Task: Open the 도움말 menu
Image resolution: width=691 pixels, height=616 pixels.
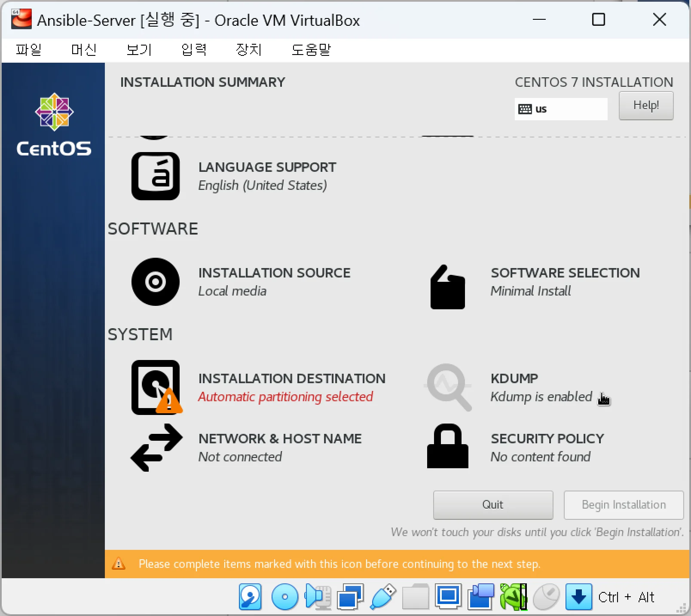Action: tap(311, 50)
